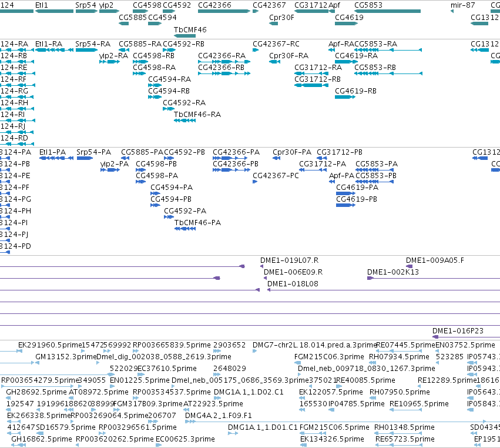Select transcript CG4619-RB
This screenshot has height=448, width=500.
(345, 96)
